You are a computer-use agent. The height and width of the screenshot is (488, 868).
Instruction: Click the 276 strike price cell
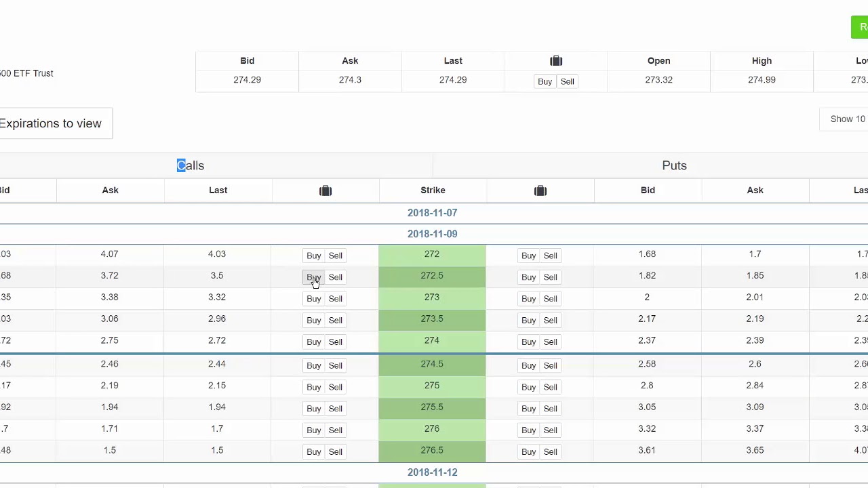pyautogui.click(x=432, y=429)
